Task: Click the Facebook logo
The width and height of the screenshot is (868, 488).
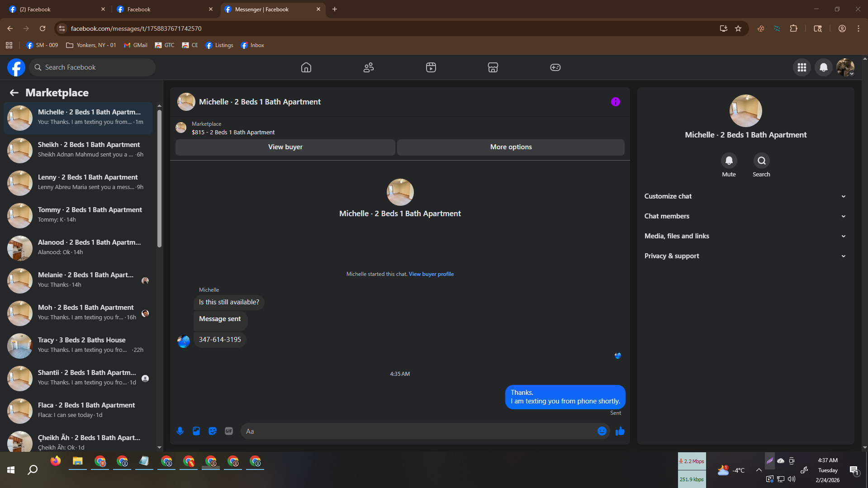Action: coord(16,67)
